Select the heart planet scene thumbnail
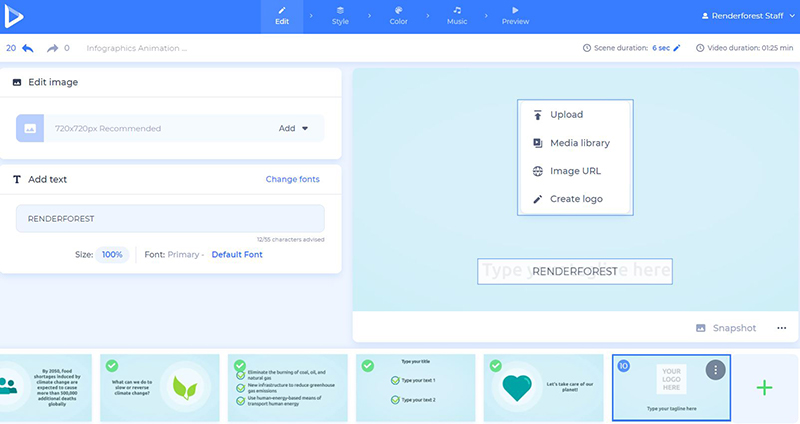The height and width of the screenshot is (424, 800). 543,388
